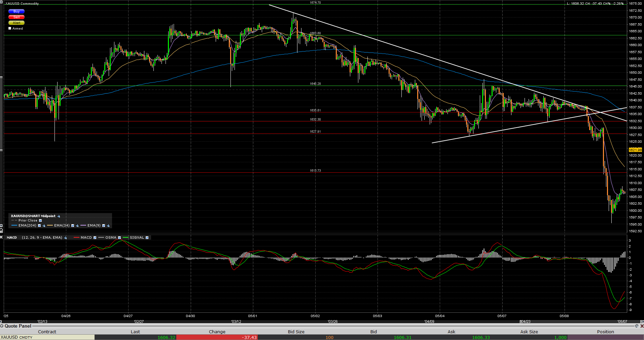Open EMA(34) wrench settings icon

click(77, 226)
